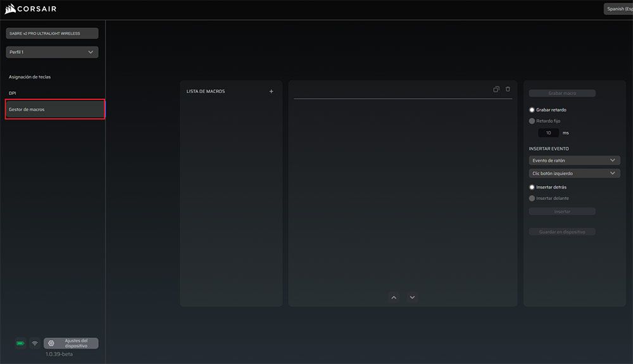Open the Evento de ratón dropdown
Viewport: 633px width, 364px height.
pyautogui.click(x=575, y=161)
